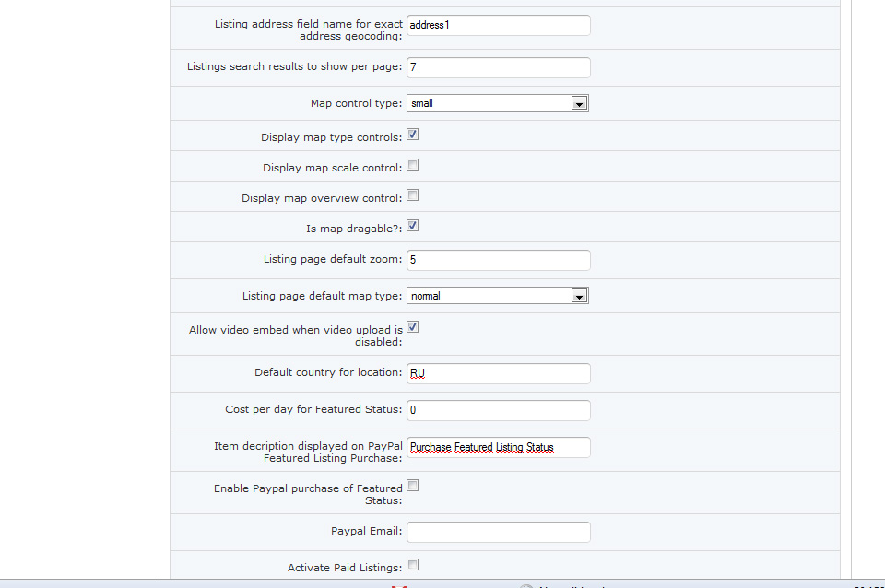Focus the search results per page field
Screen dimensions: 885x588
498,67
